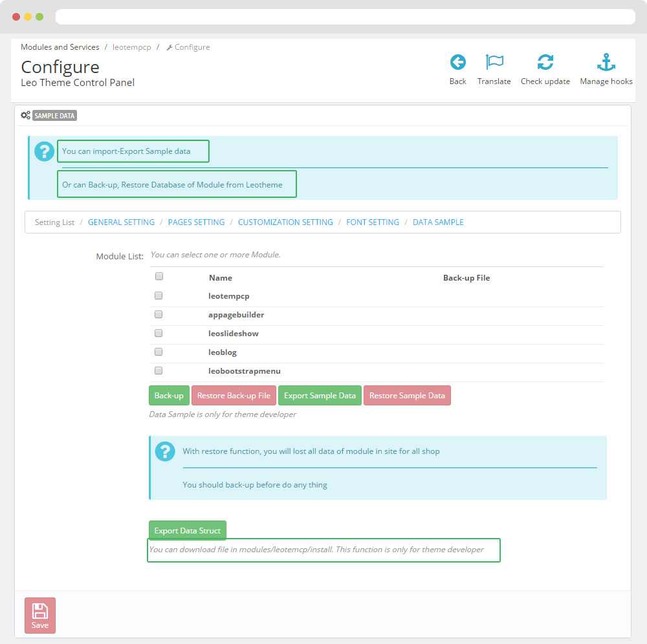Click the 'You can download file in modules' note
Screen dimensions: 647x644
pyautogui.click(x=316, y=550)
